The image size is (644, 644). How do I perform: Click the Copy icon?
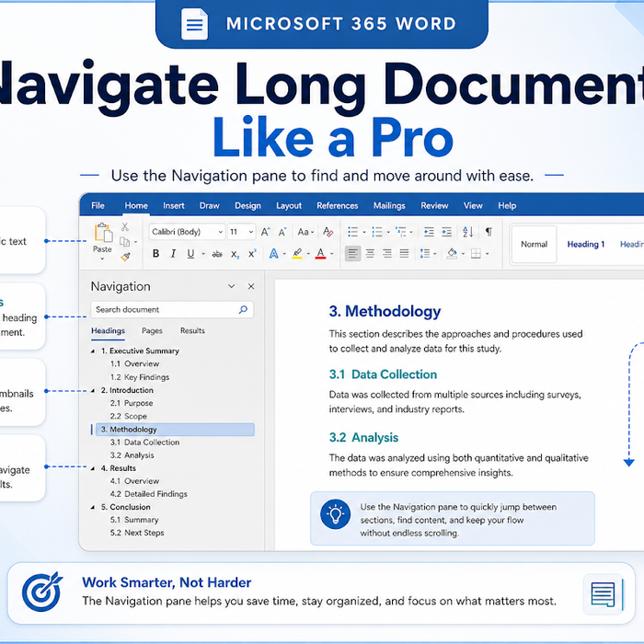click(125, 241)
